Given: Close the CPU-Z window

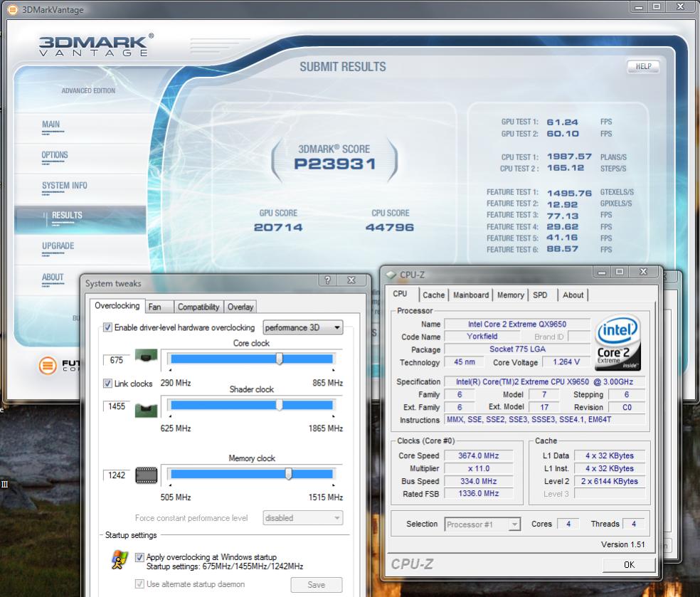Looking at the screenshot, I should coord(643,272).
